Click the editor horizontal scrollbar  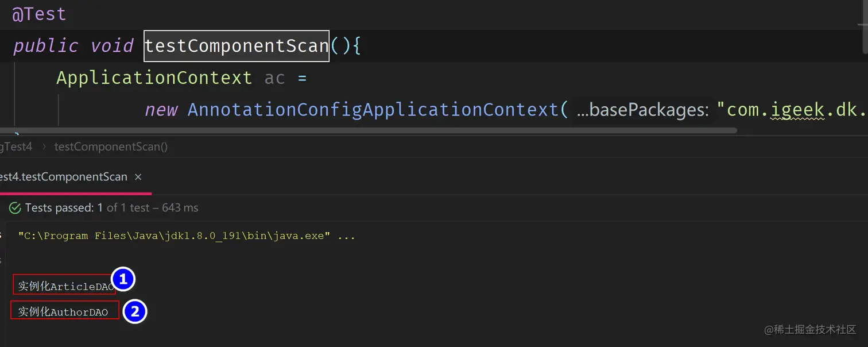(367, 130)
